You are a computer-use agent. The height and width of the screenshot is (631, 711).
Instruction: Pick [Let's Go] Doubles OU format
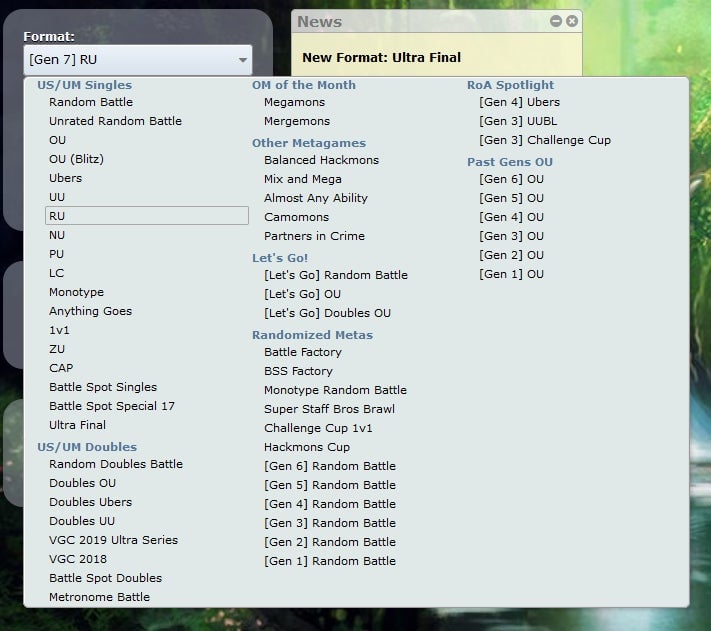[x=327, y=313]
